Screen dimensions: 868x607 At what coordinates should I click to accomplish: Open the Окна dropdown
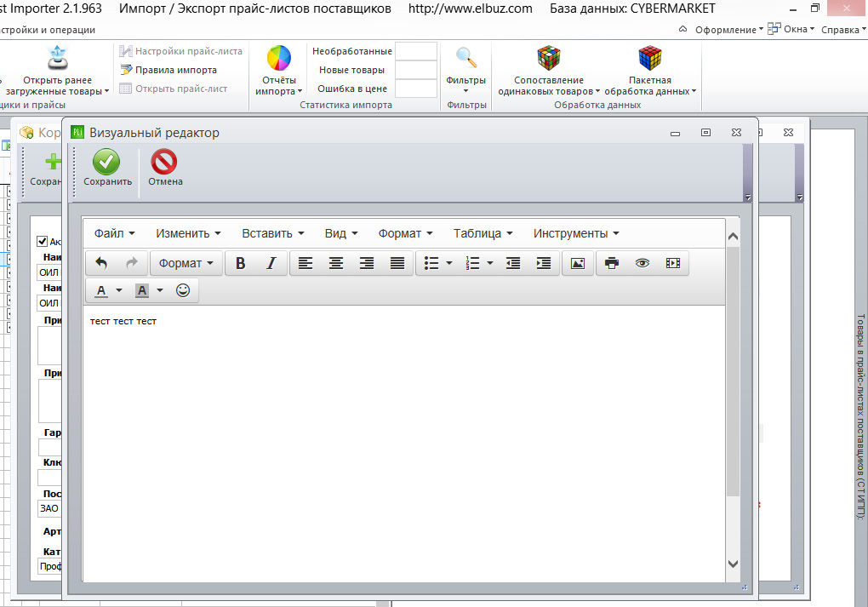pos(791,29)
